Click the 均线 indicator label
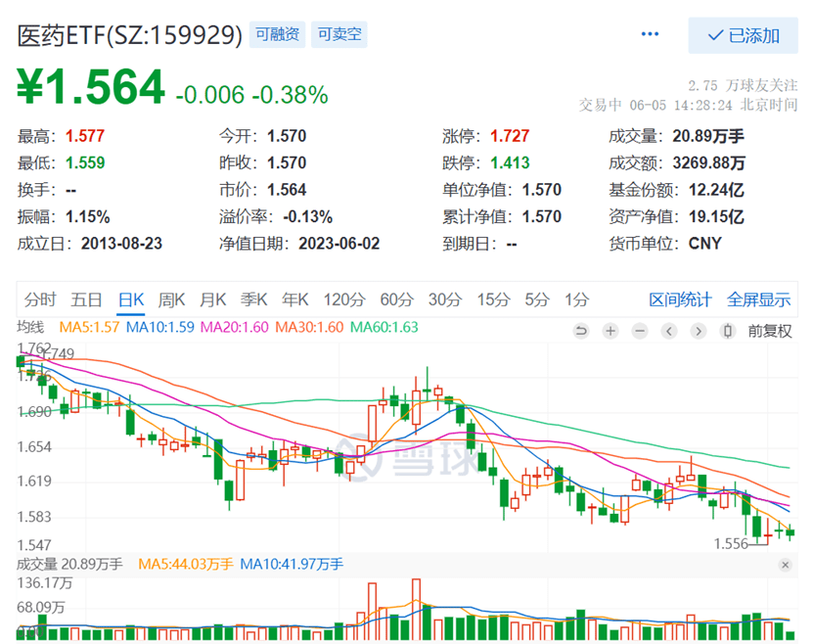Image resolution: width=813 pixels, height=644 pixels. coord(30,327)
